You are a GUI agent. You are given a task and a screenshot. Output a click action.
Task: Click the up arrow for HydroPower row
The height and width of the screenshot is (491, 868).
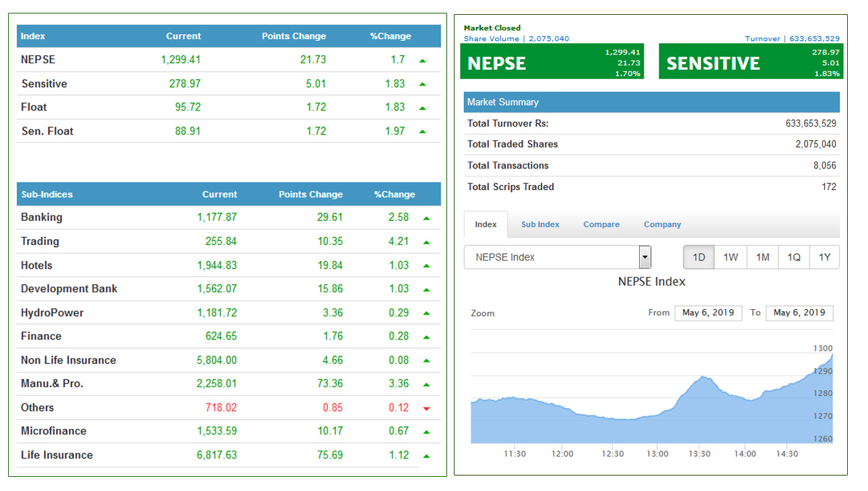pyautogui.click(x=426, y=313)
